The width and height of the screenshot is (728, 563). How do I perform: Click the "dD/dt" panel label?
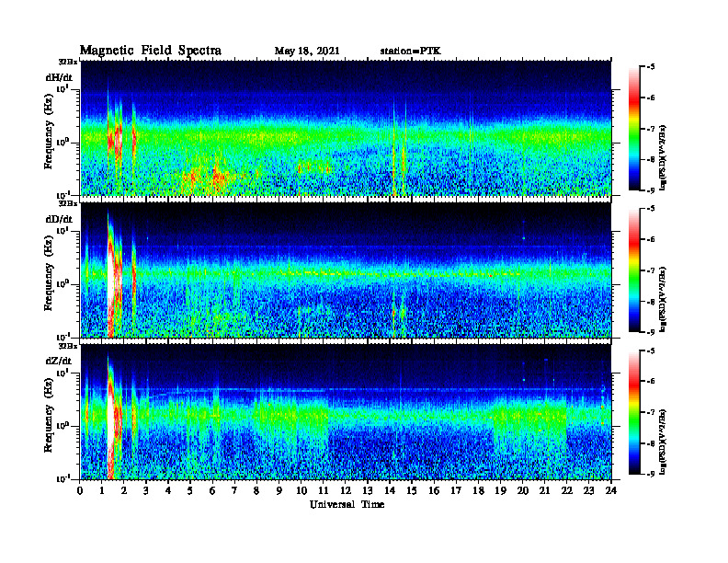(x=59, y=219)
